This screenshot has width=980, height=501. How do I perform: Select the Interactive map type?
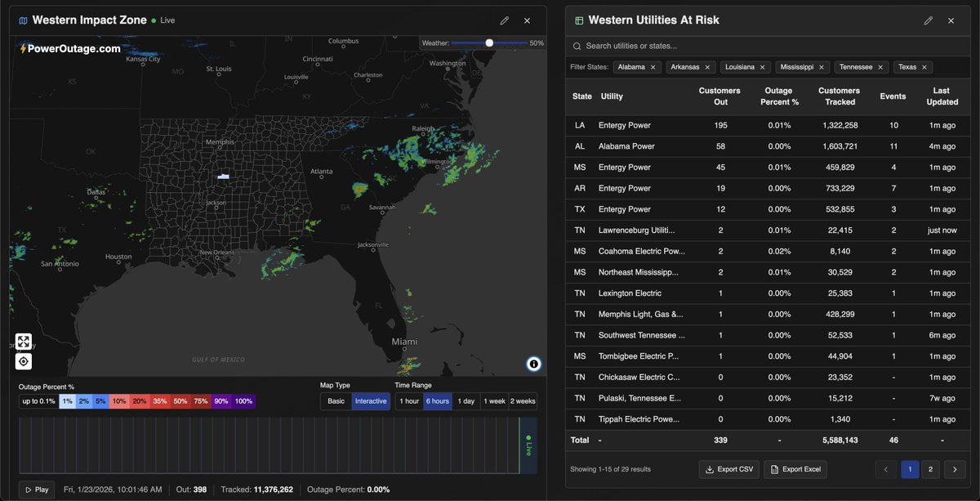(371, 401)
